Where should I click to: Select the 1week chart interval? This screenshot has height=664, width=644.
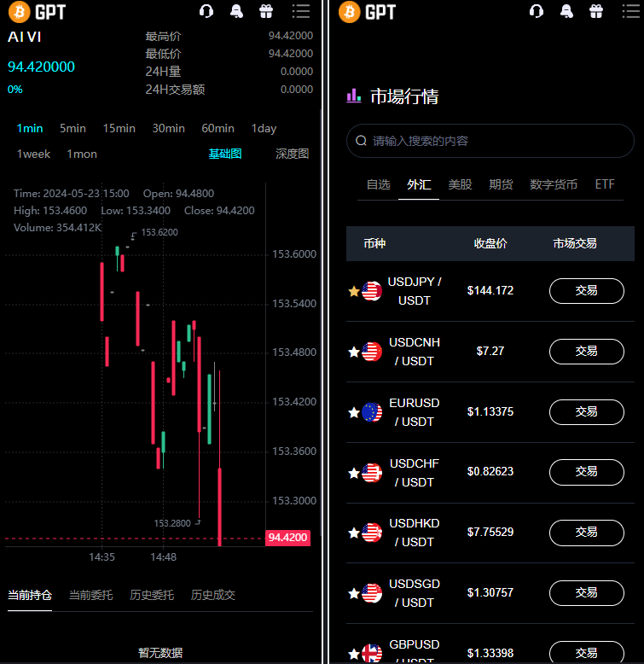pos(33,154)
